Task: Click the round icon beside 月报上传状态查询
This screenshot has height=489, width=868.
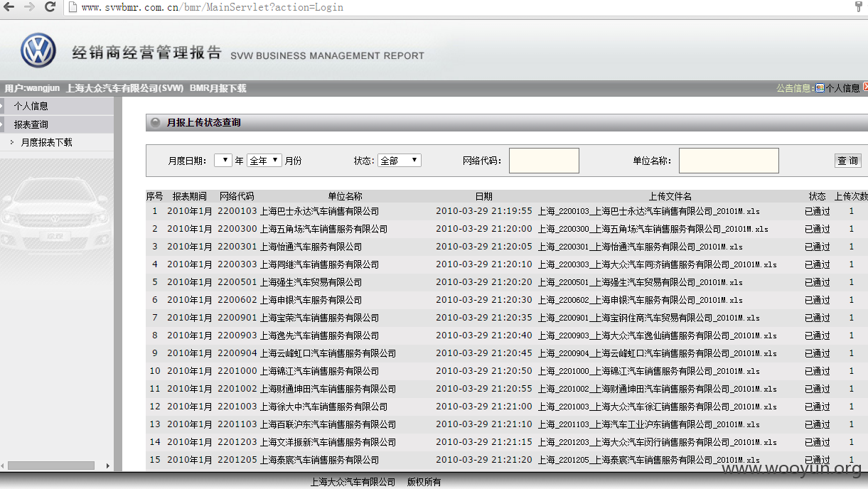Action: pos(156,122)
